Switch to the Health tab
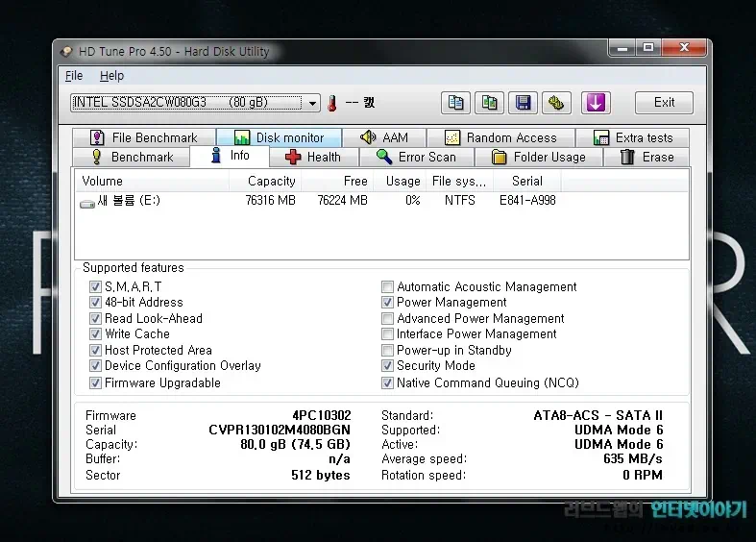This screenshot has width=756, height=542. [x=314, y=158]
